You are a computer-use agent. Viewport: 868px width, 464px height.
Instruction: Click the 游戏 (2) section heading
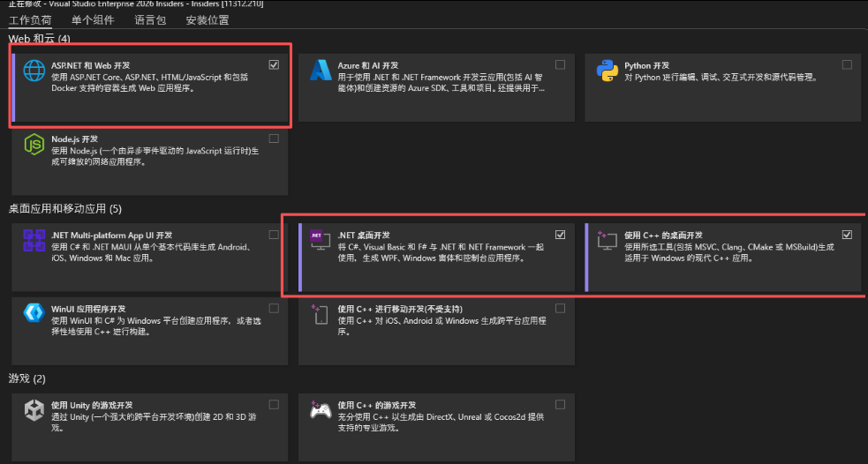(x=27, y=378)
